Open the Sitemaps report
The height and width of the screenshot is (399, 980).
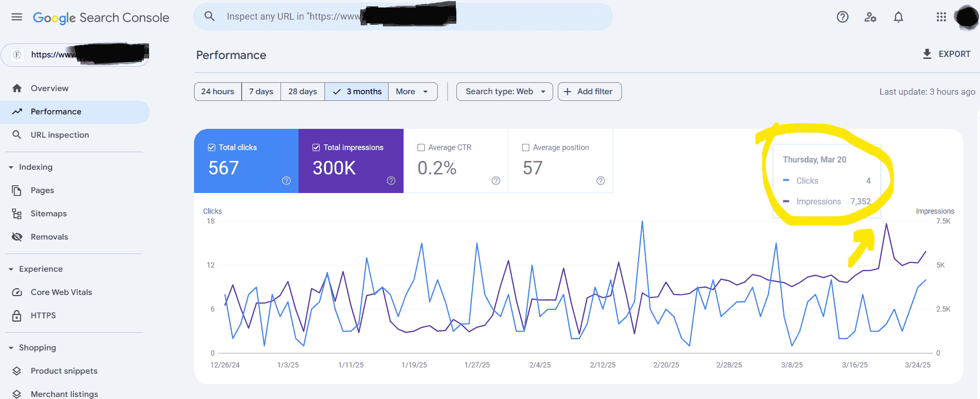[75, 214]
